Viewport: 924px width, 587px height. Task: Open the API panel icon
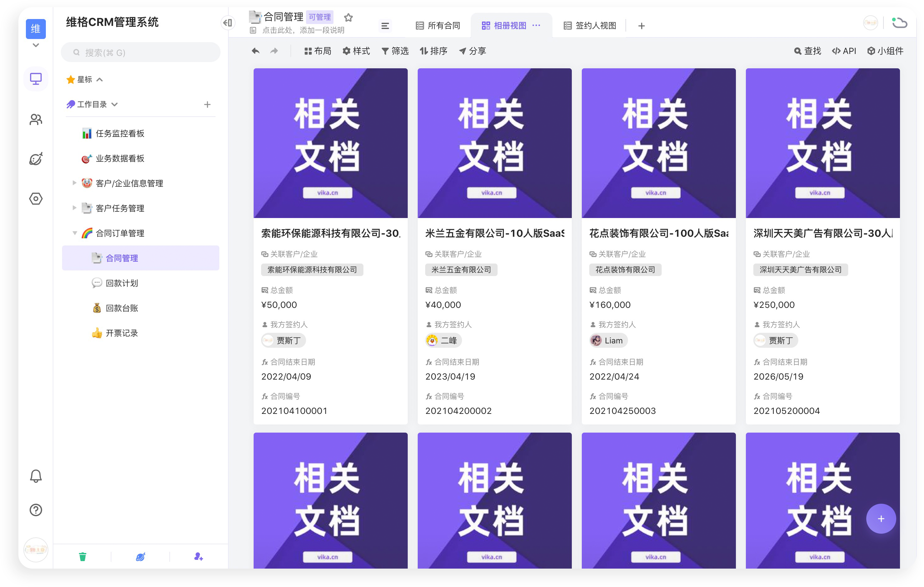(844, 51)
